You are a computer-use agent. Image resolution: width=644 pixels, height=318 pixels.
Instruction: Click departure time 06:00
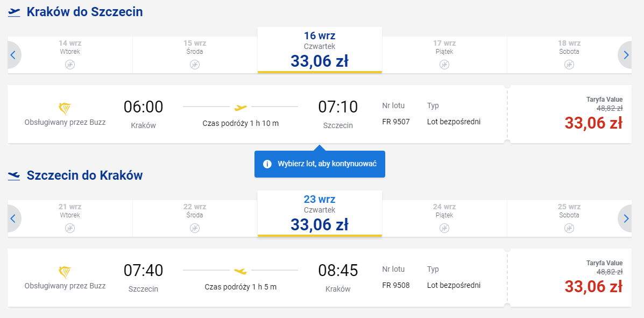click(143, 107)
